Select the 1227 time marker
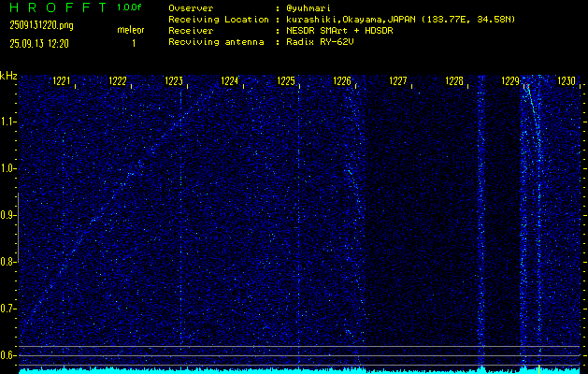The image size is (588, 374). coord(398,81)
